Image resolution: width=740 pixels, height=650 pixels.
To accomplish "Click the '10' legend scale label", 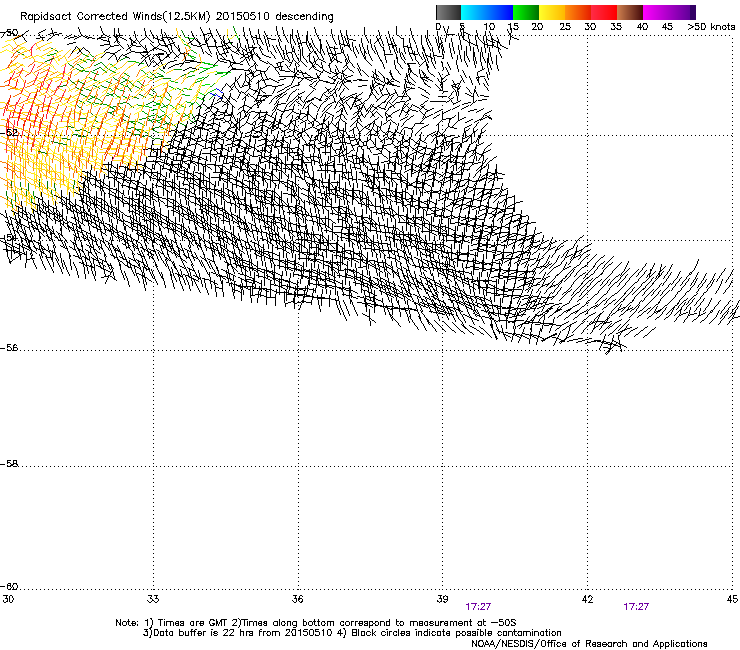I will tap(489, 26).
